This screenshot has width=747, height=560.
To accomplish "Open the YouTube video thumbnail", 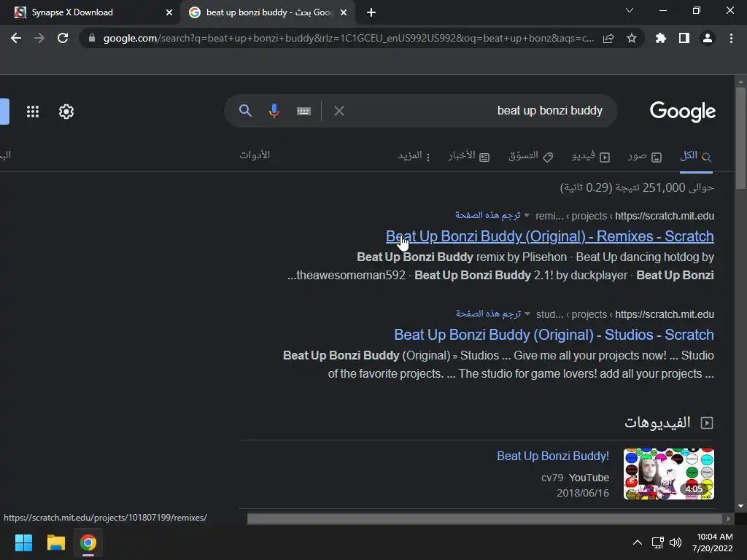I will [668, 474].
